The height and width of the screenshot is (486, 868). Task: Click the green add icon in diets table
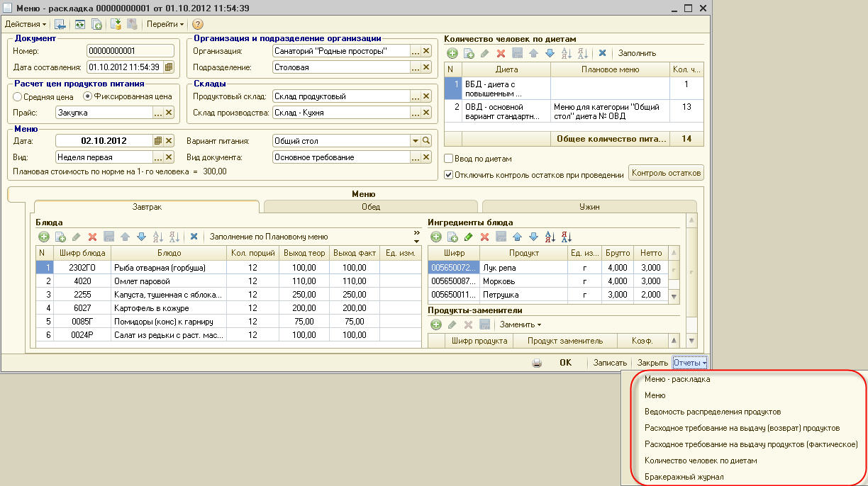tap(452, 53)
